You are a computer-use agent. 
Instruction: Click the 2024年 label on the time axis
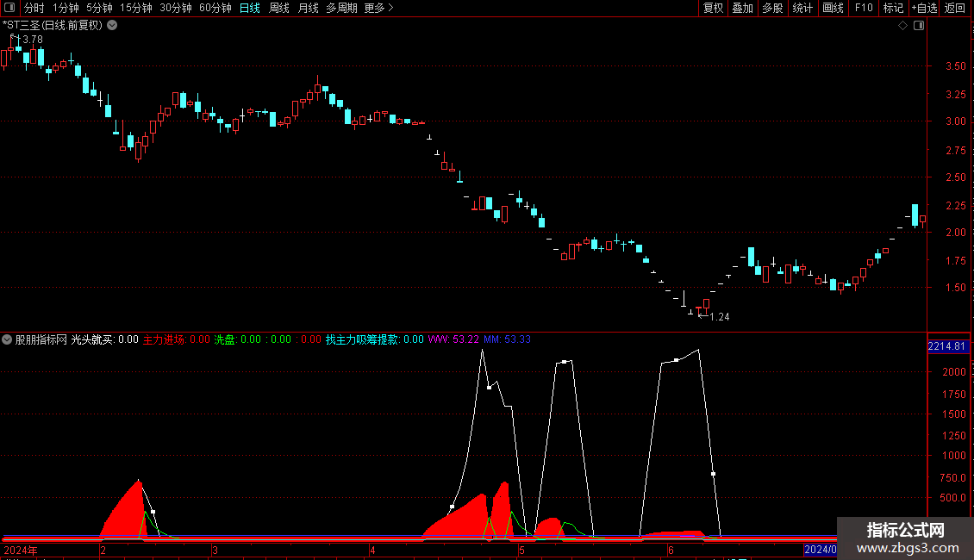coord(21,550)
